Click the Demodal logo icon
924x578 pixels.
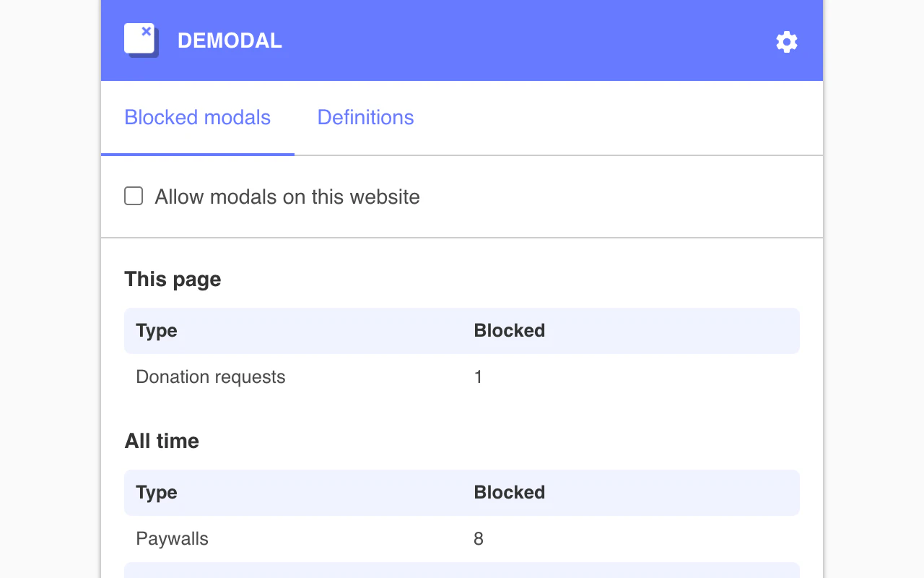(140, 38)
